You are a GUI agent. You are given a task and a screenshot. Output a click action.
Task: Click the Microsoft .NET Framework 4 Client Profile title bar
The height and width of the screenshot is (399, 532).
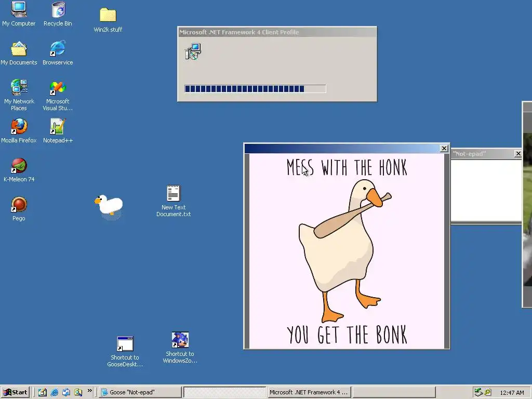tap(277, 32)
